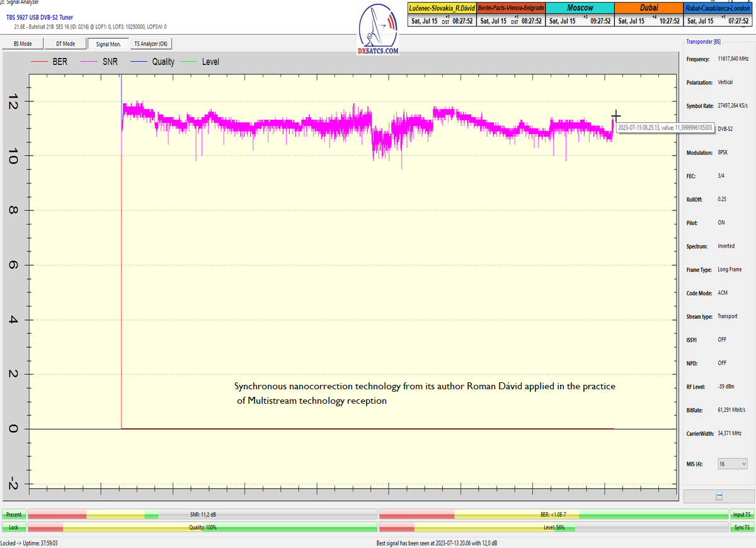Click the Present status indicator
756x548 pixels.
[14, 515]
